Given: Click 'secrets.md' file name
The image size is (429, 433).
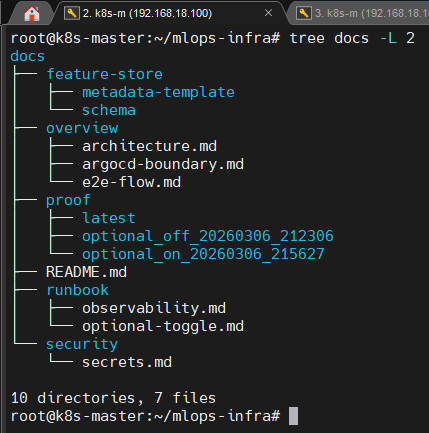Looking at the screenshot, I should pos(127,362).
